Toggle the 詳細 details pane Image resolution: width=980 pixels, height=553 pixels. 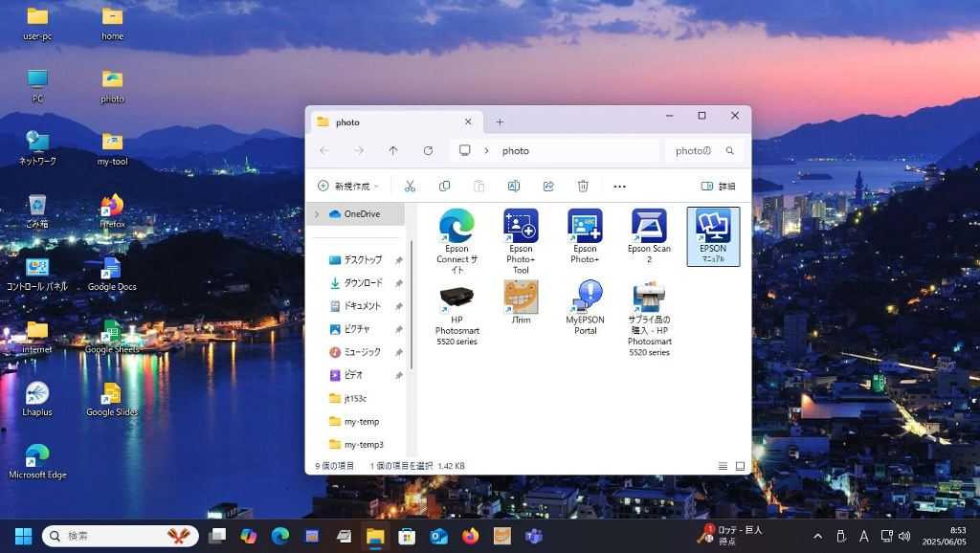(x=718, y=187)
